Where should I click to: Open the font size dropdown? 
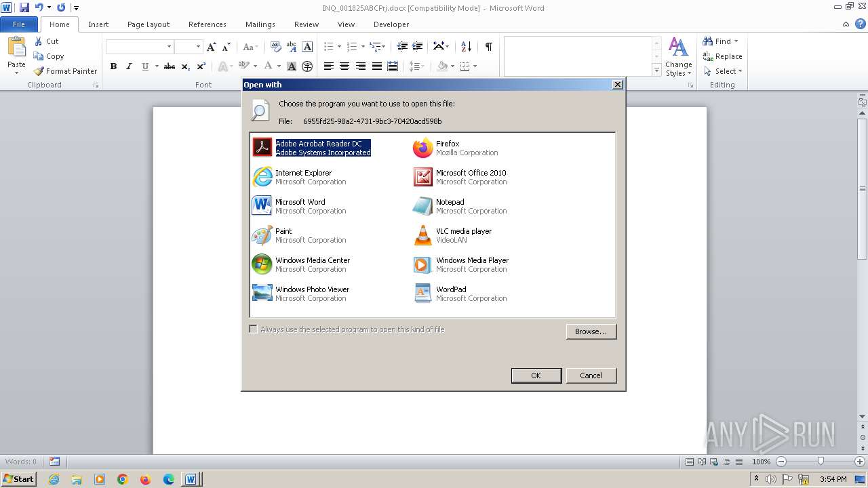click(x=198, y=47)
